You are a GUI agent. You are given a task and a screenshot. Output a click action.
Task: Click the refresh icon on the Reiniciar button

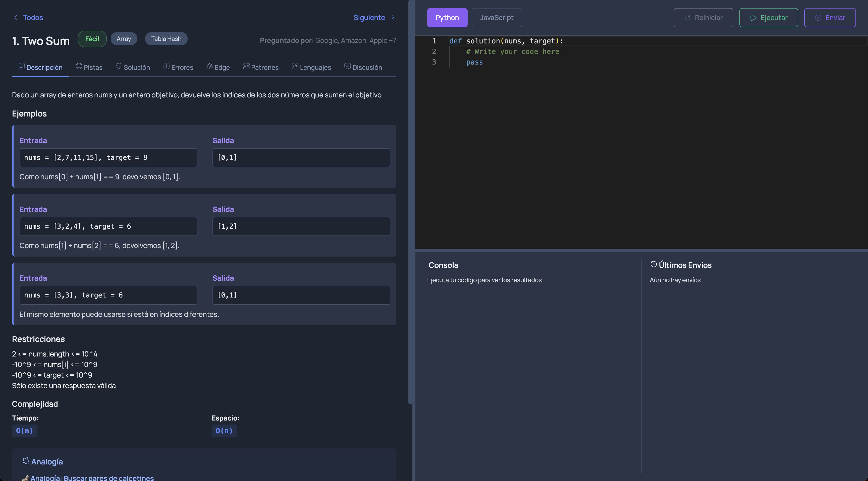(688, 18)
